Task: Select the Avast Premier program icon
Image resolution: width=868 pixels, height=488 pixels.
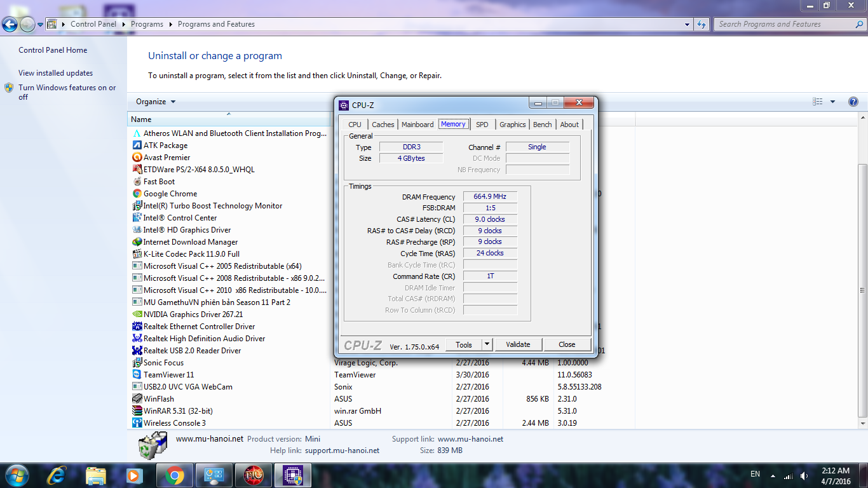Action: click(x=137, y=158)
